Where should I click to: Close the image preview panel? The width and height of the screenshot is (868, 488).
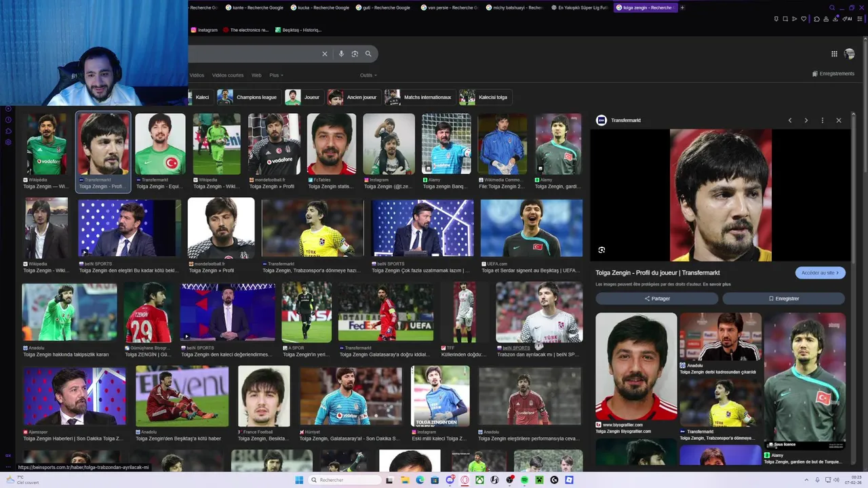(839, 120)
